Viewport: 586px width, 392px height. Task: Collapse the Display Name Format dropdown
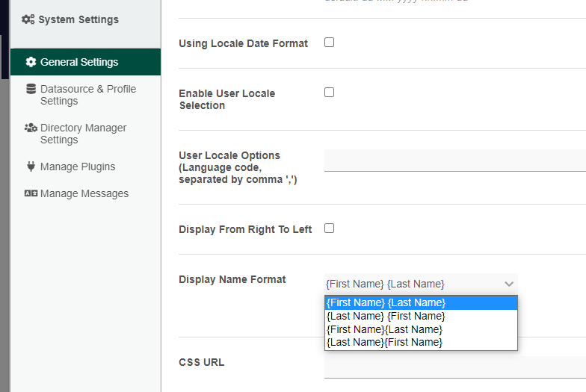click(x=508, y=284)
